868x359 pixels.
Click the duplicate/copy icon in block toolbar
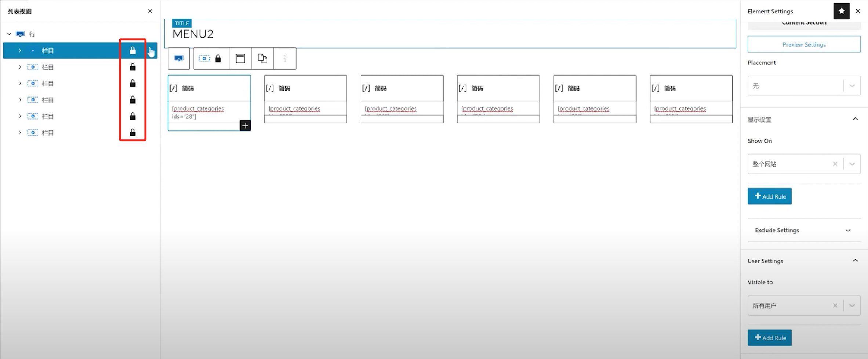tap(262, 58)
